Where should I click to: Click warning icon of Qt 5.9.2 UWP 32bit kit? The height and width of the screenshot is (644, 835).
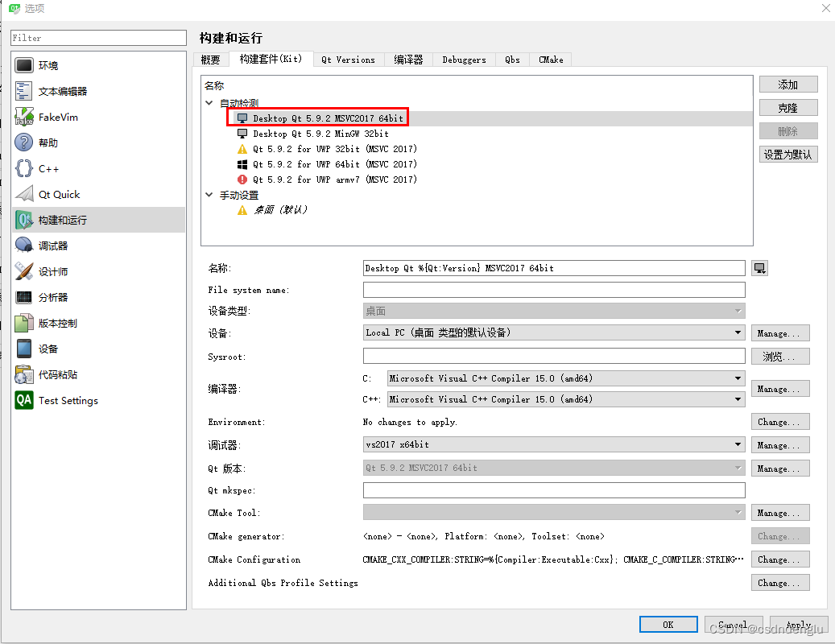242,149
